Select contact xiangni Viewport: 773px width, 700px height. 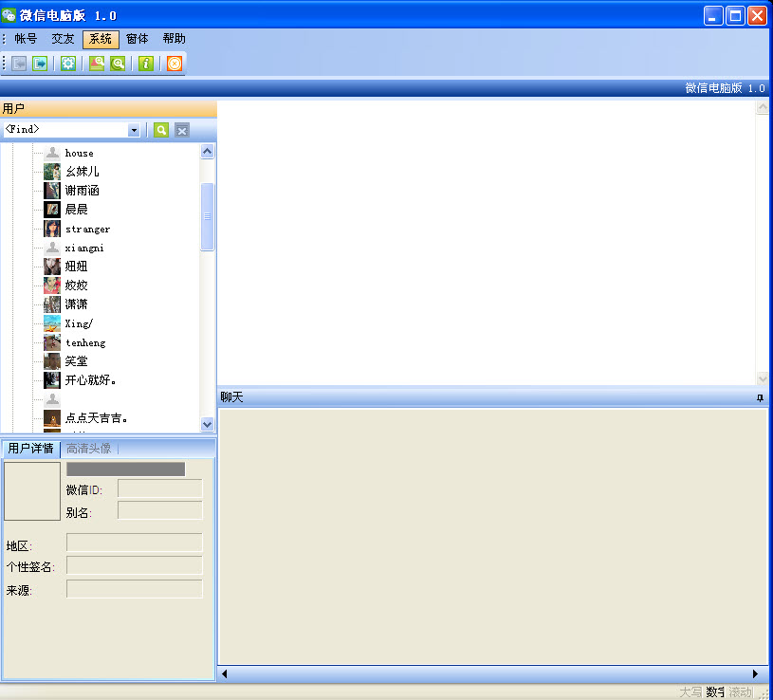84,248
